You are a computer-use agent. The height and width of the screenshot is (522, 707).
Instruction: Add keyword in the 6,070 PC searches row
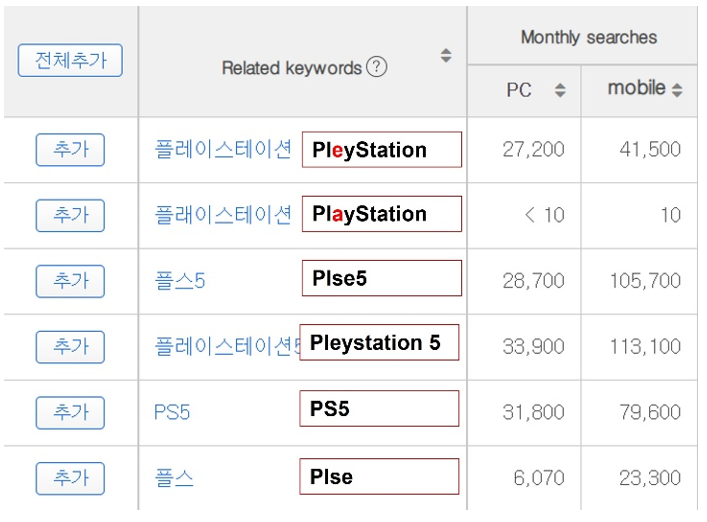70,478
